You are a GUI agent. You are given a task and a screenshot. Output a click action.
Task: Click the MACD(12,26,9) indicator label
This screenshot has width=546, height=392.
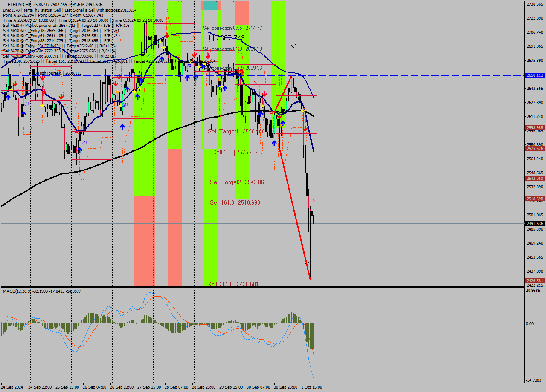(42, 291)
